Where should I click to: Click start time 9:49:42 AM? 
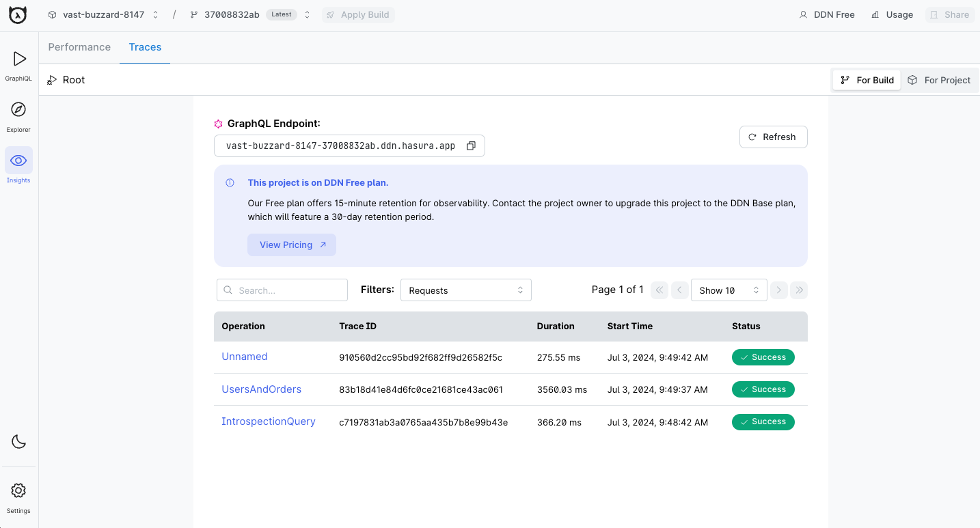[657, 357]
